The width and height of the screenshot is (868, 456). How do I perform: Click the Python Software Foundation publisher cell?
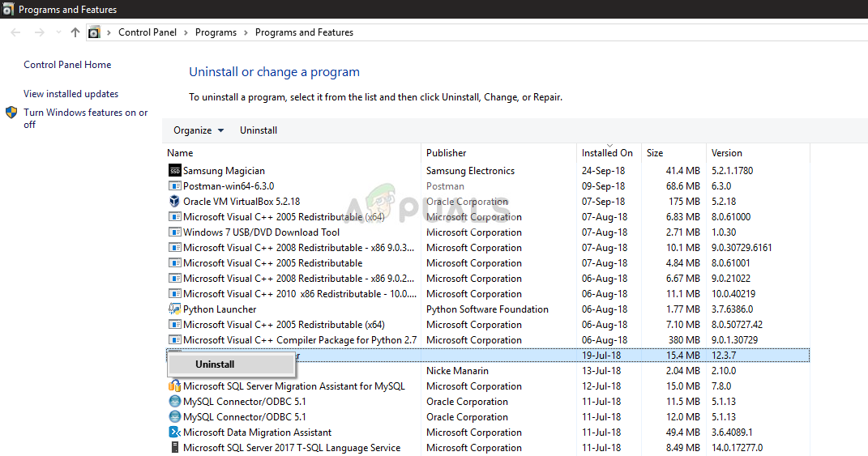[x=487, y=309]
